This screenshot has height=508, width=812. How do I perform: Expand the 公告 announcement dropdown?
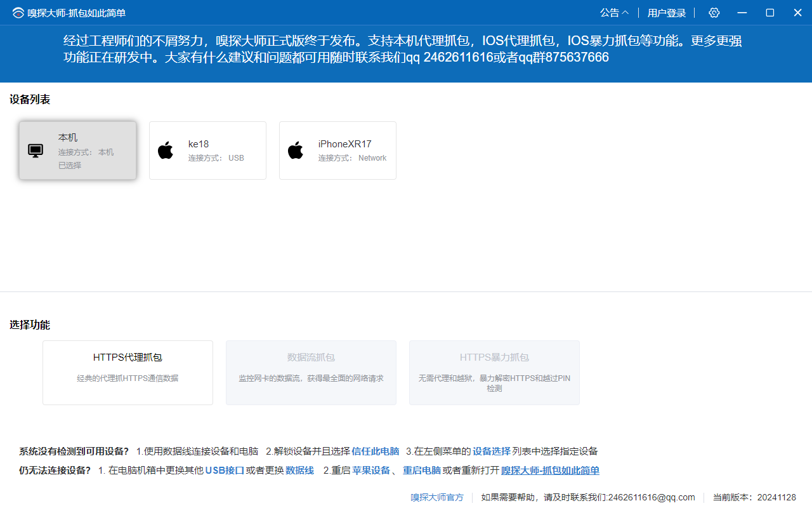pos(614,13)
